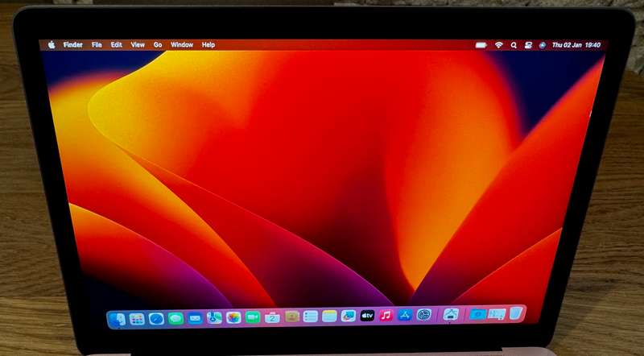Image resolution: width=644 pixels, height=356 pixels.
Task: Launch Freeform from the Dock
Action: (x=349, y=316)
